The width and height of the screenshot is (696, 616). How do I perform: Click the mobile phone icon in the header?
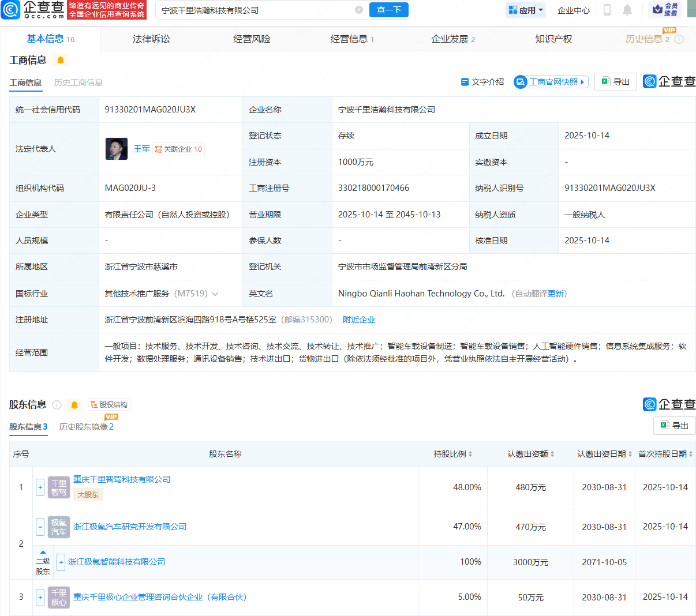coord(607,10)
